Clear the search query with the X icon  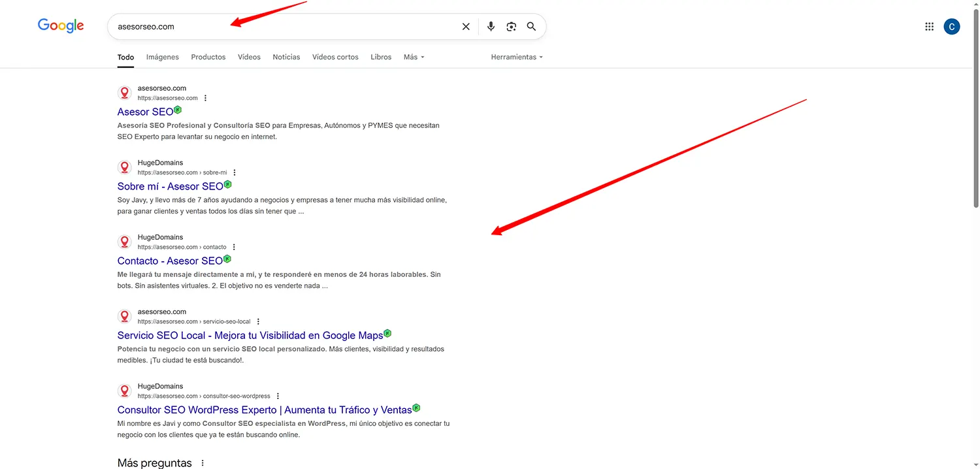(x=466, y=26)
